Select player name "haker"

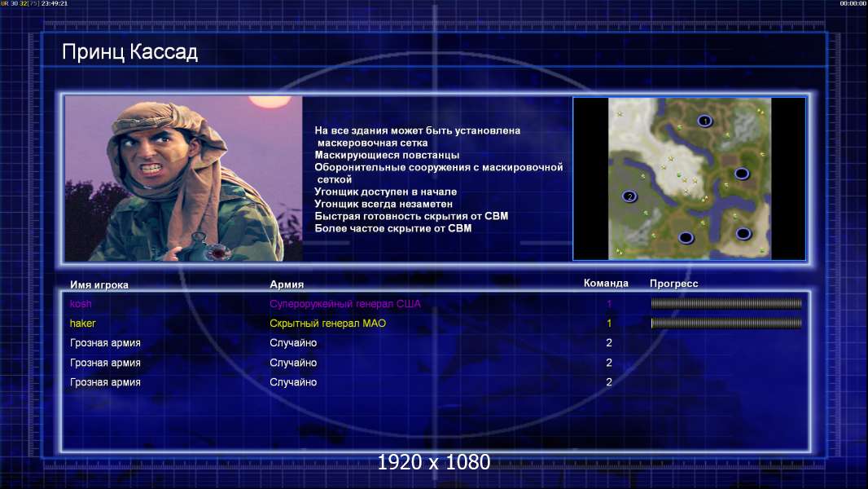[x=83, y=323]
